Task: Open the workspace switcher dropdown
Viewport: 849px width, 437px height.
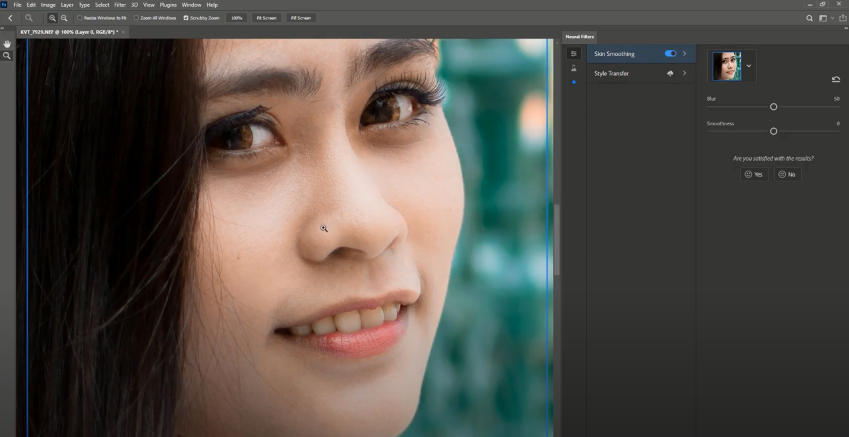Action: click(x=824, y=18)
